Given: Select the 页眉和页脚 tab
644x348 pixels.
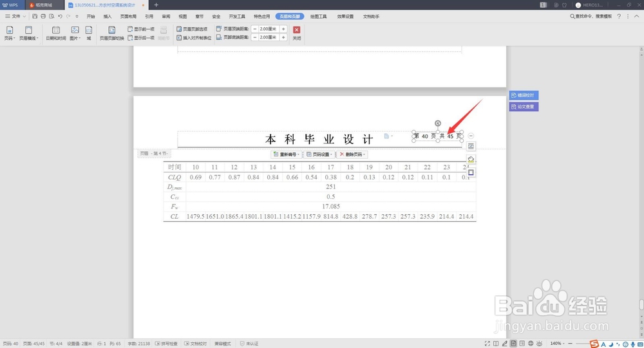Looking at the screenshot, I should 290,17.
